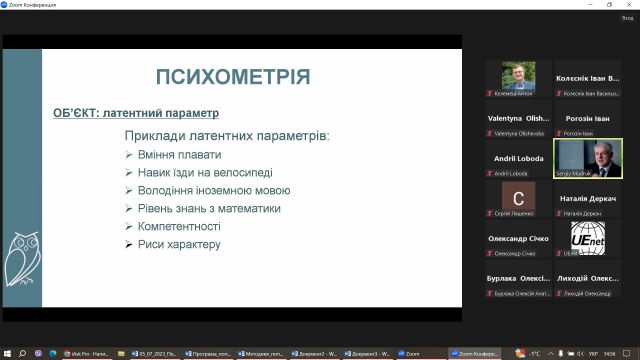Image resolution: width=640 pixels, height=360 pixels.
Task: Minimize the Zoom conference window
Action: [590, 4]
